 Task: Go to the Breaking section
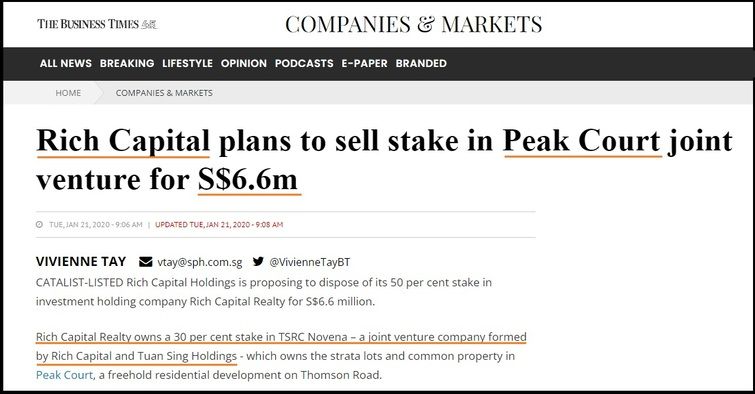tap(127, 64)
